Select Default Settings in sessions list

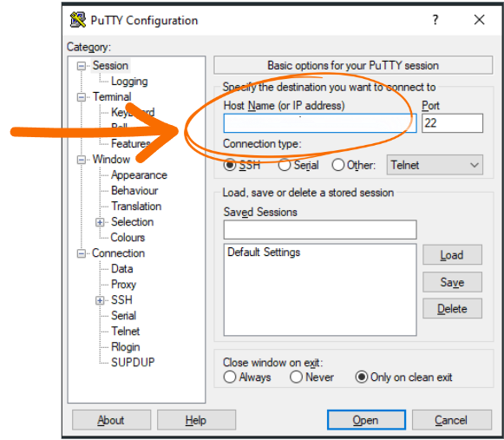(x=264, y=253)
